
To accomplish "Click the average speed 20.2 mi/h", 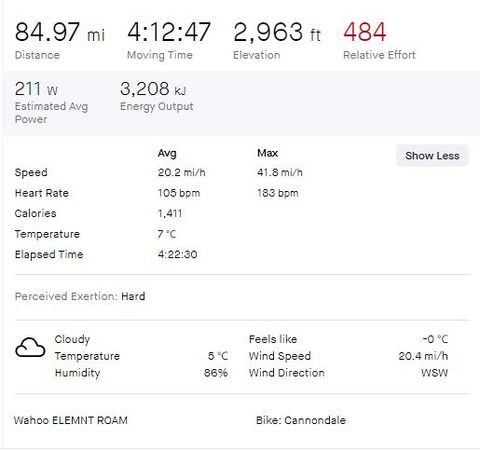I will click(182, 173).
